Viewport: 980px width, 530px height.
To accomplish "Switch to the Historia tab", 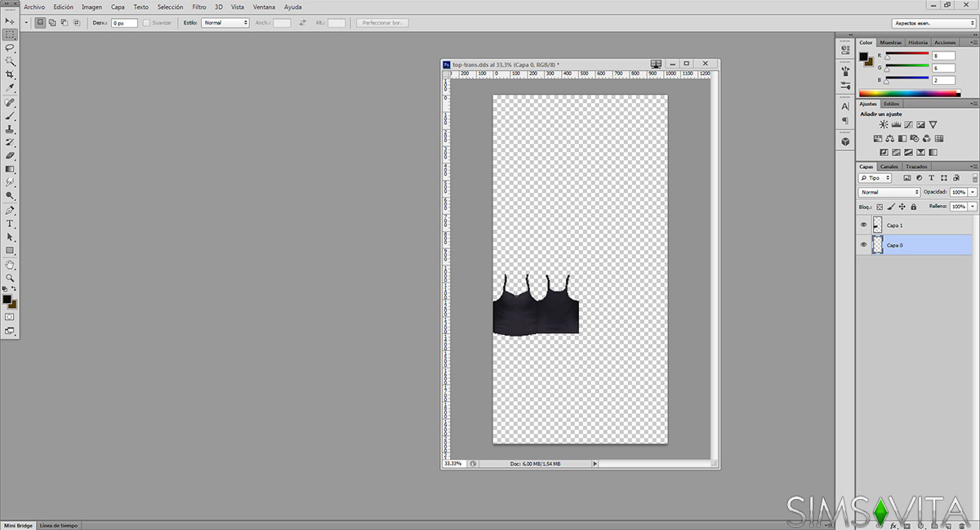I will [918, 42].
